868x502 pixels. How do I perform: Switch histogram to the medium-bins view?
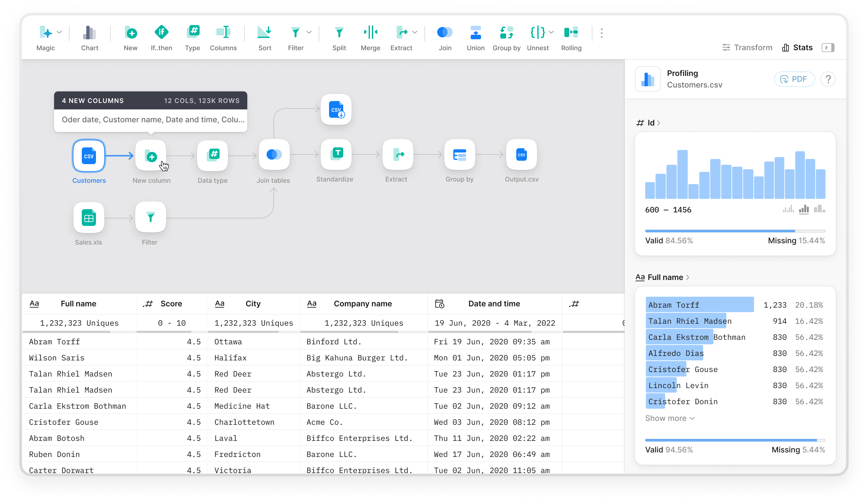coord(804,209)
